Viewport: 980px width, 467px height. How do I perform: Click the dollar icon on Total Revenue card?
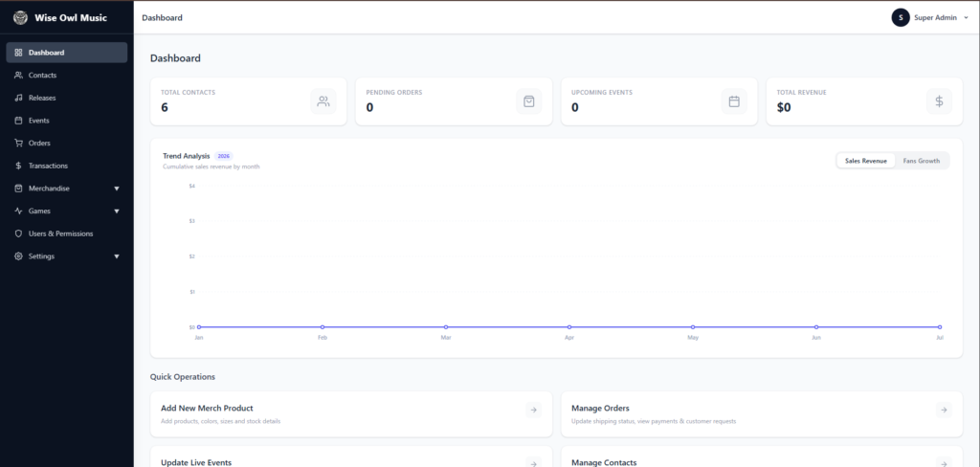(x=940, y=101)
